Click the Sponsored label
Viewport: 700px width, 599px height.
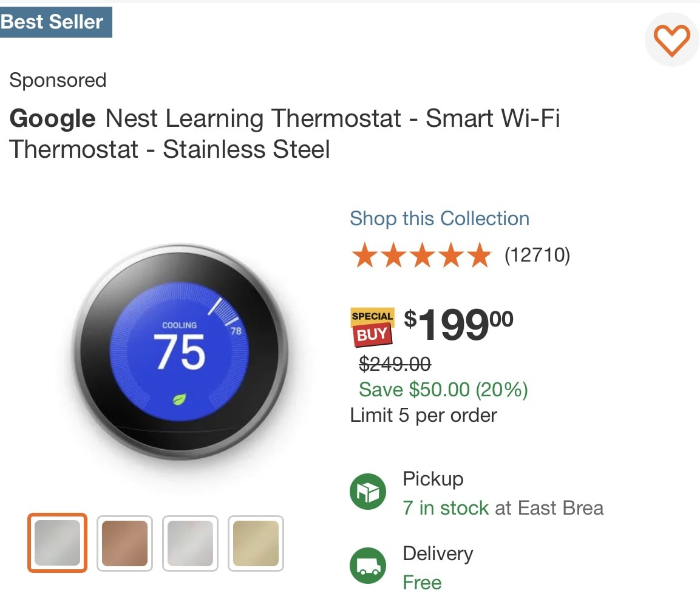click(x=58, y=80)
